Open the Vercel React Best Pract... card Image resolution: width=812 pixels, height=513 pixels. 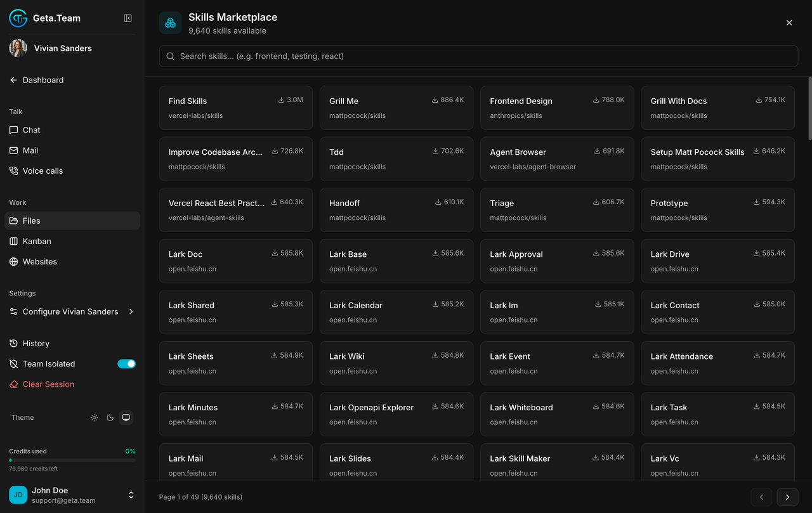(236, 210)
